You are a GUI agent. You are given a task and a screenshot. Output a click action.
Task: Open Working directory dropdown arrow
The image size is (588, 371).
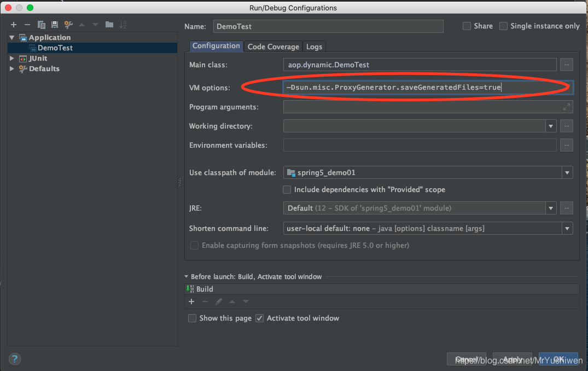click(x=550, y=126)
